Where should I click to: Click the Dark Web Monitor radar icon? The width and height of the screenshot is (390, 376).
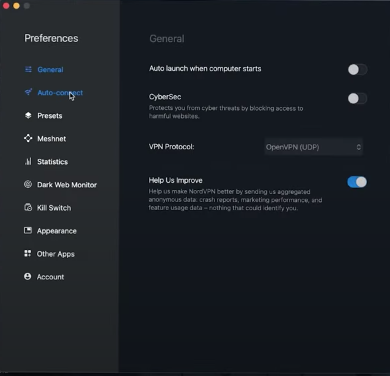pyautogui.click(x=28, y=184)
